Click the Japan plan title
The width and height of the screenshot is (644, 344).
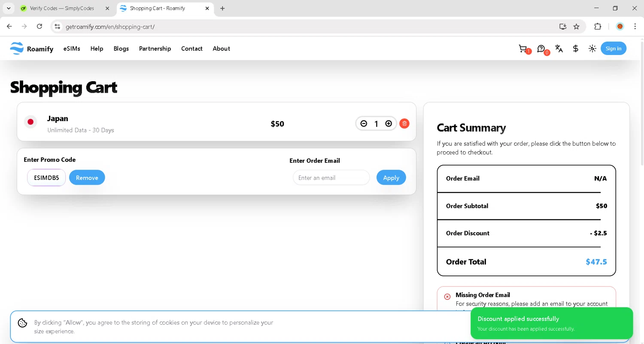click(58, 119)
